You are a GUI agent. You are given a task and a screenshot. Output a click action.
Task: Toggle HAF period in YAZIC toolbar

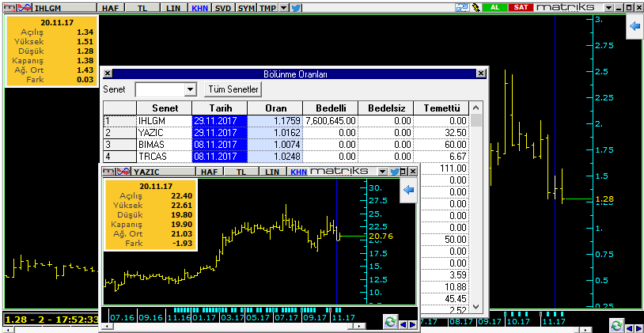(209, 172)
